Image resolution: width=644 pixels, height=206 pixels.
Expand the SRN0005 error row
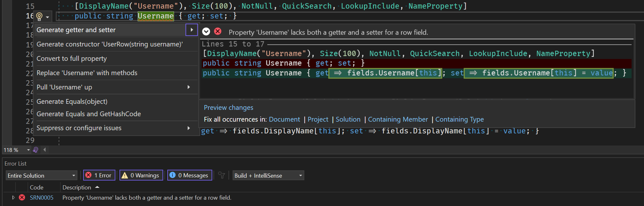coord(13,197)
